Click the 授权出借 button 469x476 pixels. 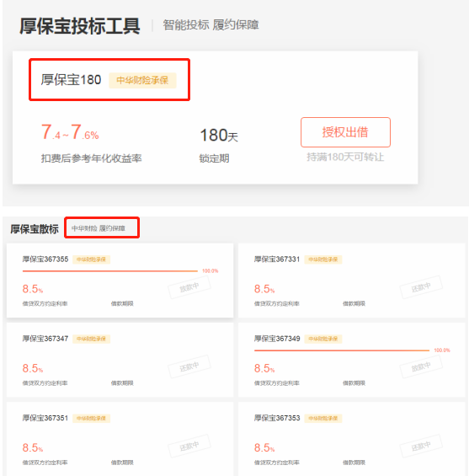coord(345,132)
